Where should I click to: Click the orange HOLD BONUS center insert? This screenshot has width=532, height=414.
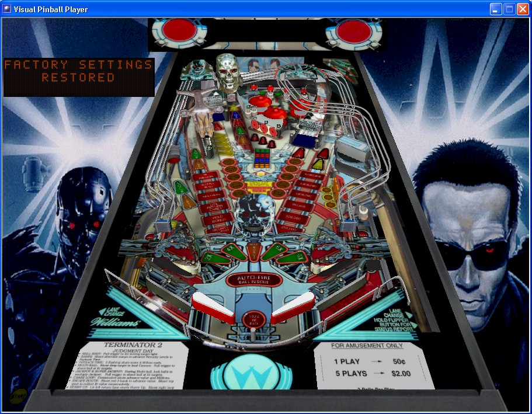[x=254, y=251]
